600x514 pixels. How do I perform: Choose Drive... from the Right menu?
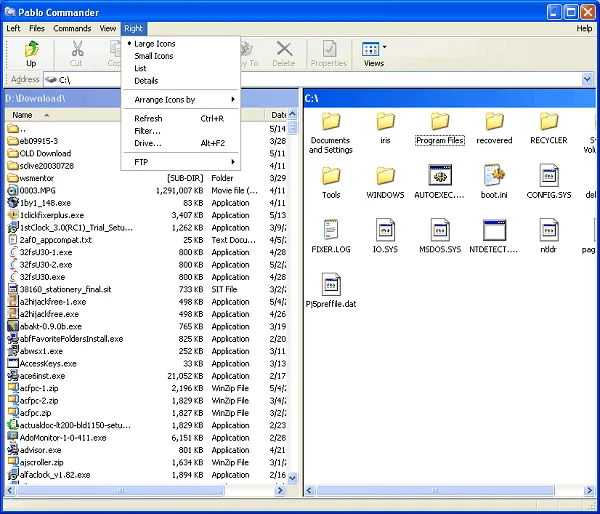click(x=181, y=143)
